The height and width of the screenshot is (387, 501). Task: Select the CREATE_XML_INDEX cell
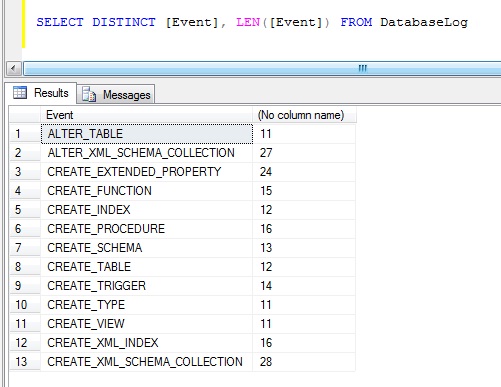[x=147, y=343]
